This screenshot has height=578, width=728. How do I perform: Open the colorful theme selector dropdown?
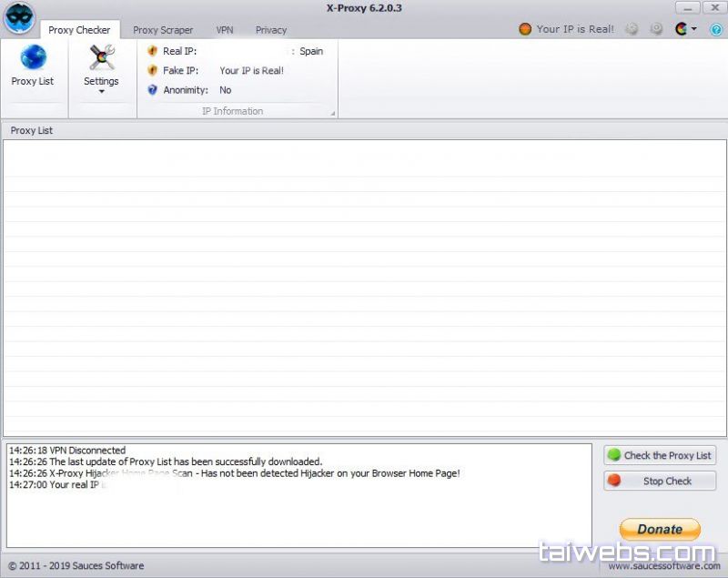[684, 29]
